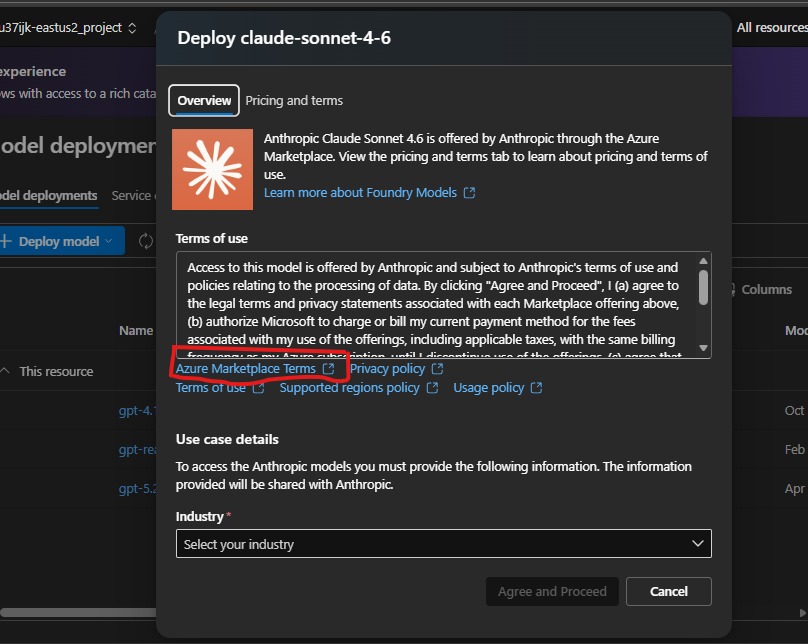Image resolution: width=808 pixels, height=644 pixels.
Task: Click external-link icon next to Privacy policy
Action: coord(437,368)
